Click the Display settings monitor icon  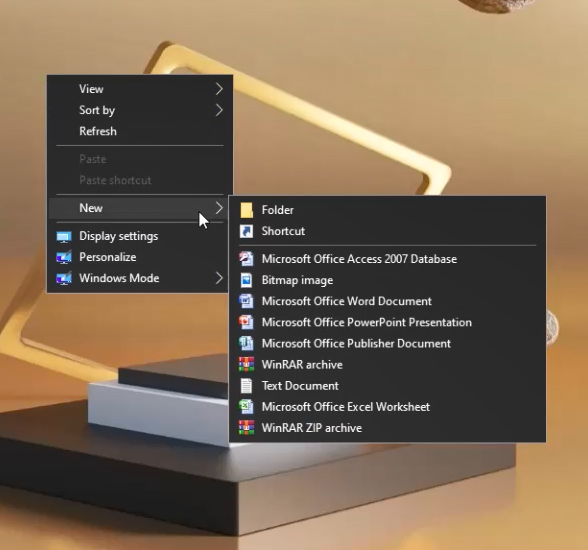(64, 237)
